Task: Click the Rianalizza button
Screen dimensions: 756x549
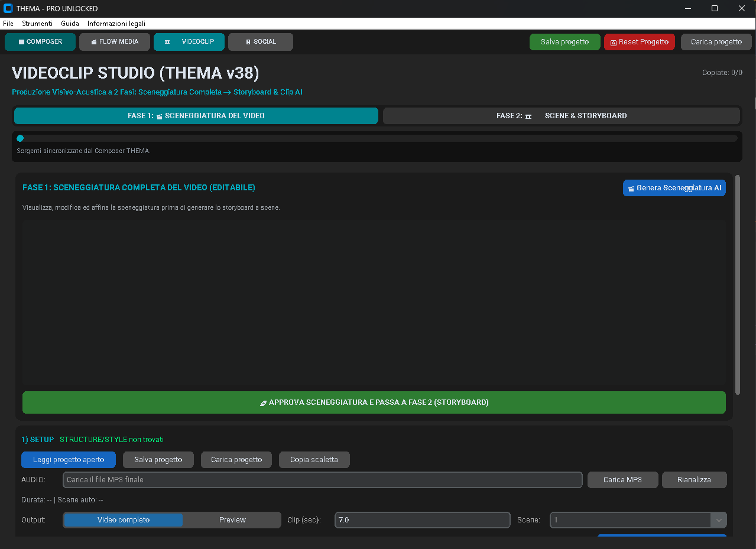Action: (x=695, y=480)
